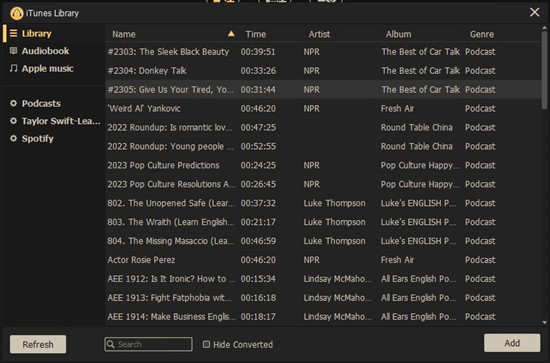Click 'Luke's ENGLISH P...' album in 802 row
Image resolution: width=550 pixels, height=363 pixels.
point(418,203)
